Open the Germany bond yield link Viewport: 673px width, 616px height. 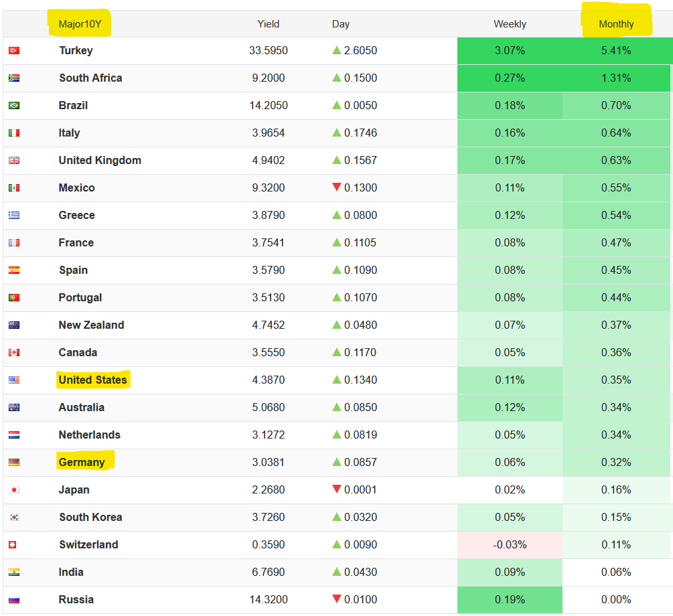(x=82, y=462)
